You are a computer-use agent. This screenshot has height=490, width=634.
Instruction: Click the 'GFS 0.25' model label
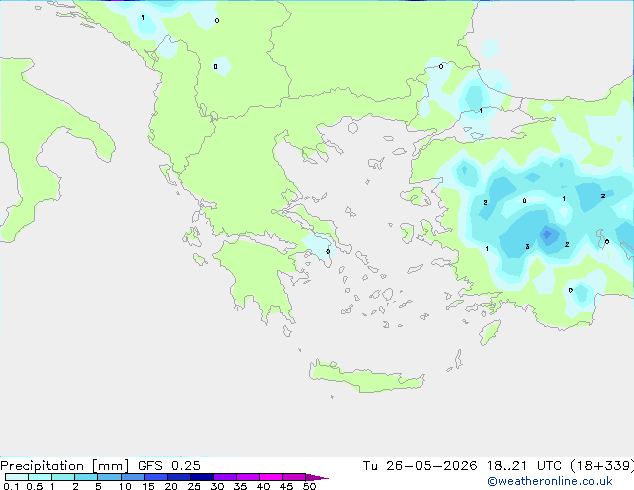(169, 466)
